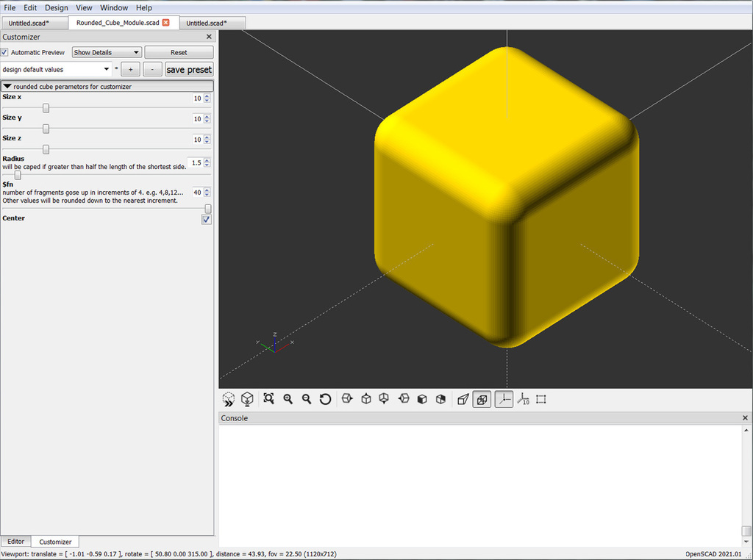Select the Zoom All icon
Screen dimensions: 753x560
pos(269,399)
